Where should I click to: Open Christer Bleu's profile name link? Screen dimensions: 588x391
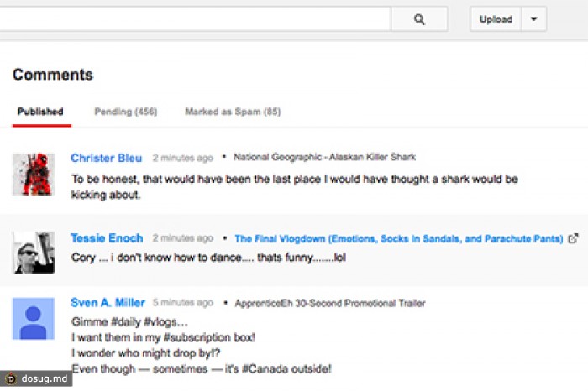107,158
